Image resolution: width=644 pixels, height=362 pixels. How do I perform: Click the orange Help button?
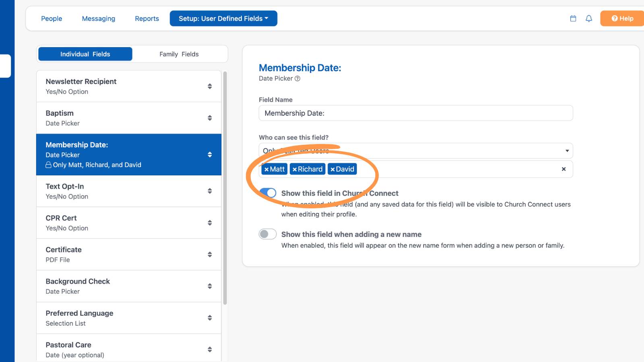(622, 19)
